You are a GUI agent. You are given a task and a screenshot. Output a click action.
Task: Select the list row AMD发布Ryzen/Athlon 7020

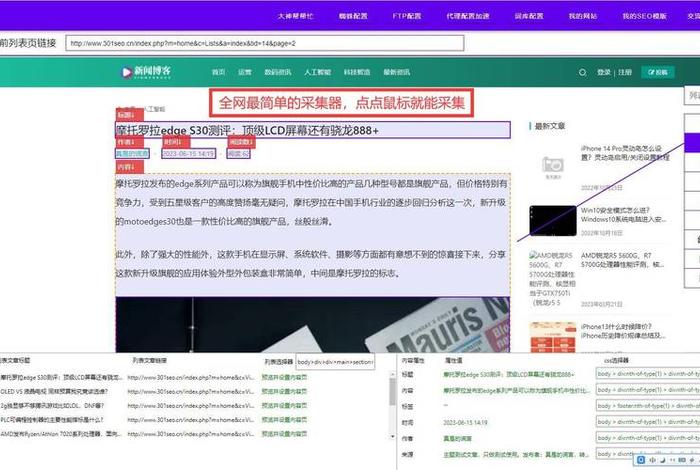coord(61,433)
